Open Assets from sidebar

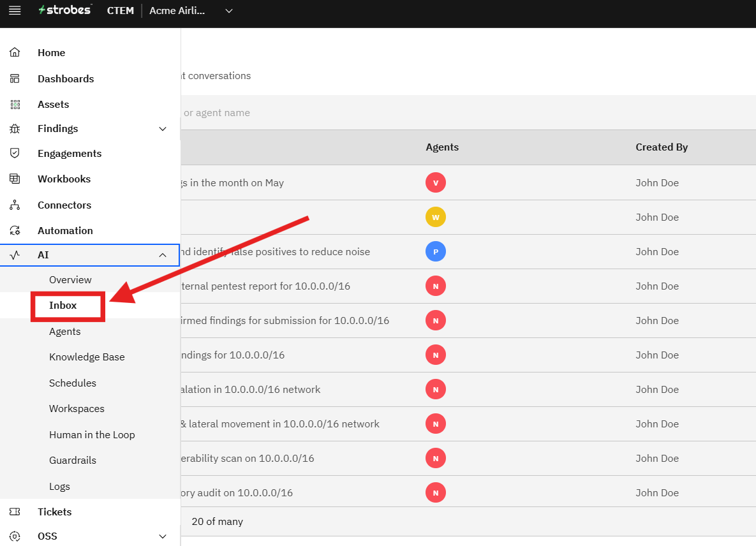pos(54,104)
